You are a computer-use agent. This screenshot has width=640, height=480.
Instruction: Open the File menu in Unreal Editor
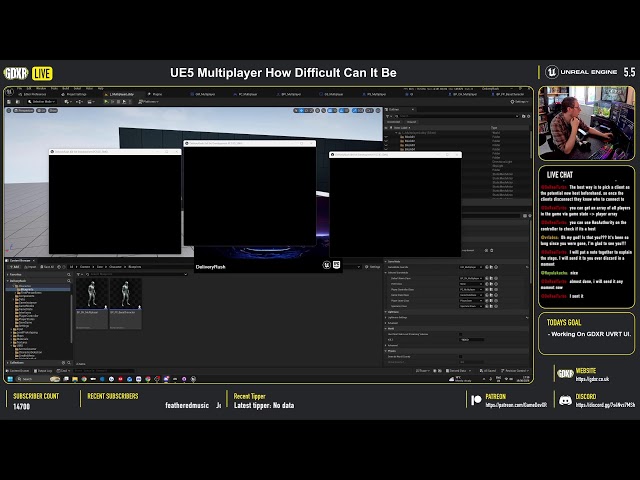coord(19,89)
